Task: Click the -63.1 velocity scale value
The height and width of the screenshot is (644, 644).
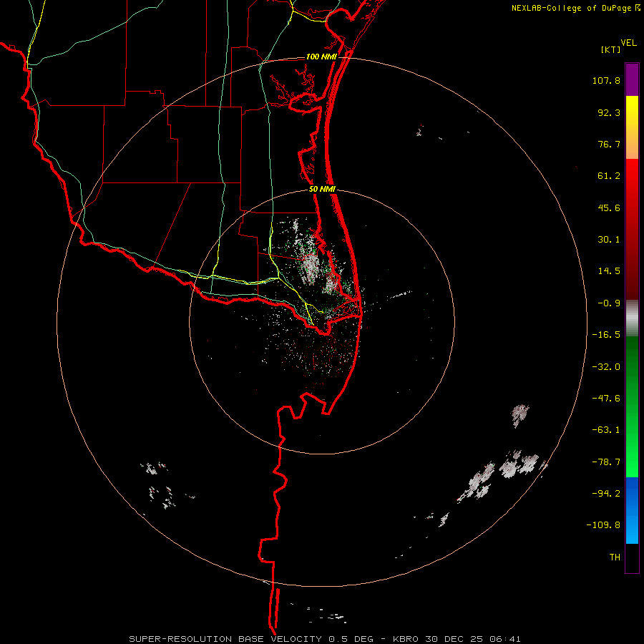Action: (x=606, y=430)
